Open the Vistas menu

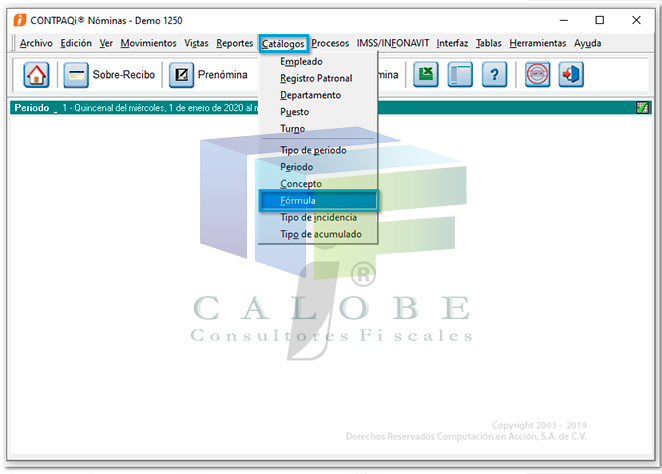coord(196,43)
